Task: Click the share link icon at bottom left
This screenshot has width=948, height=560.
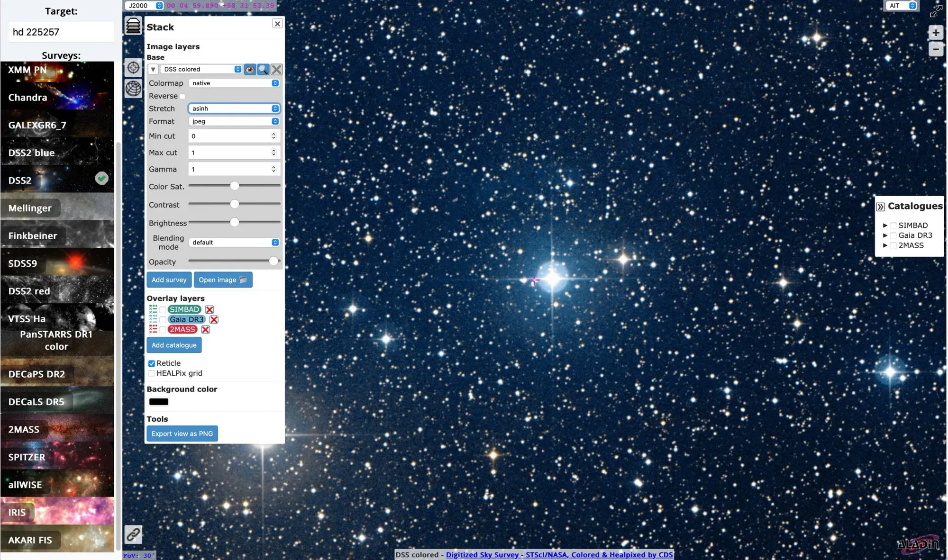Action: 133,534
